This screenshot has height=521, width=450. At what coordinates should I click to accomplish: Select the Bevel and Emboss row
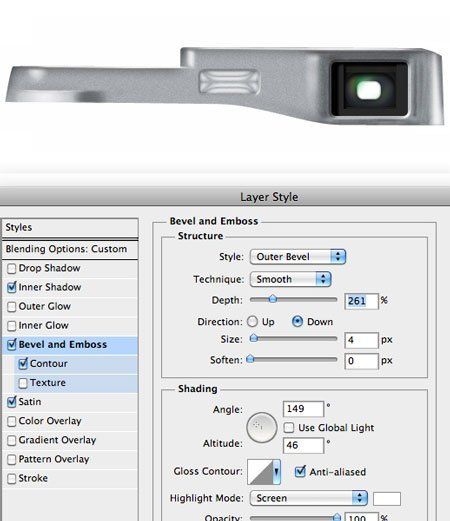click(70, 345)
